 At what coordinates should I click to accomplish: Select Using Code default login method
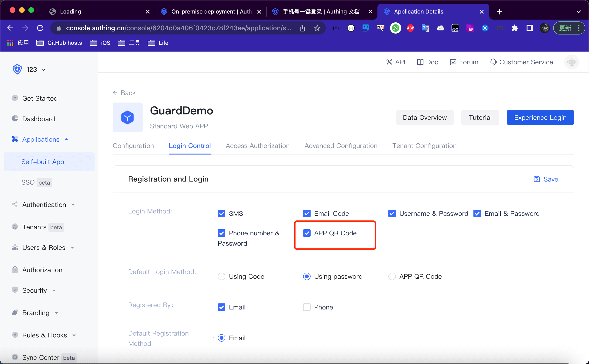pyautogui.click(x=221, y=276)
